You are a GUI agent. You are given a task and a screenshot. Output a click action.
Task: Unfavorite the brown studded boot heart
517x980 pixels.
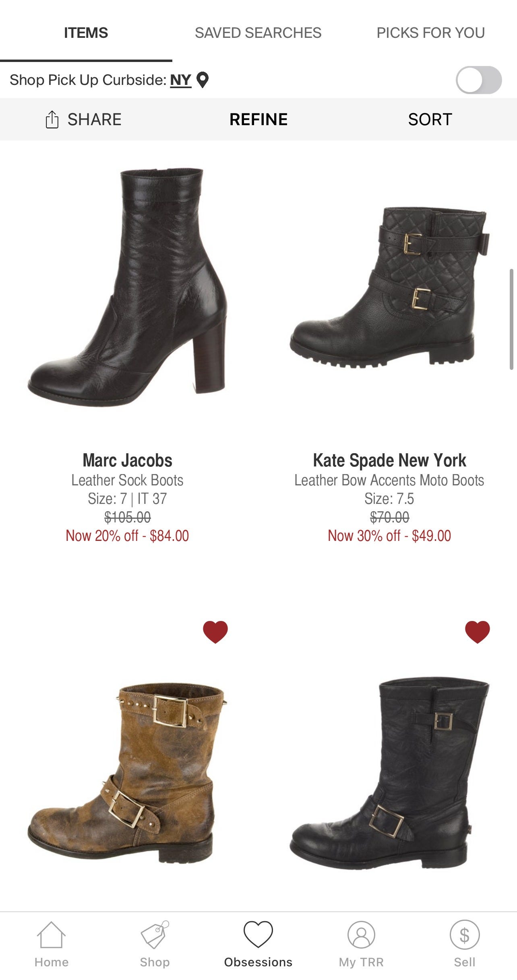coord(215,632)
